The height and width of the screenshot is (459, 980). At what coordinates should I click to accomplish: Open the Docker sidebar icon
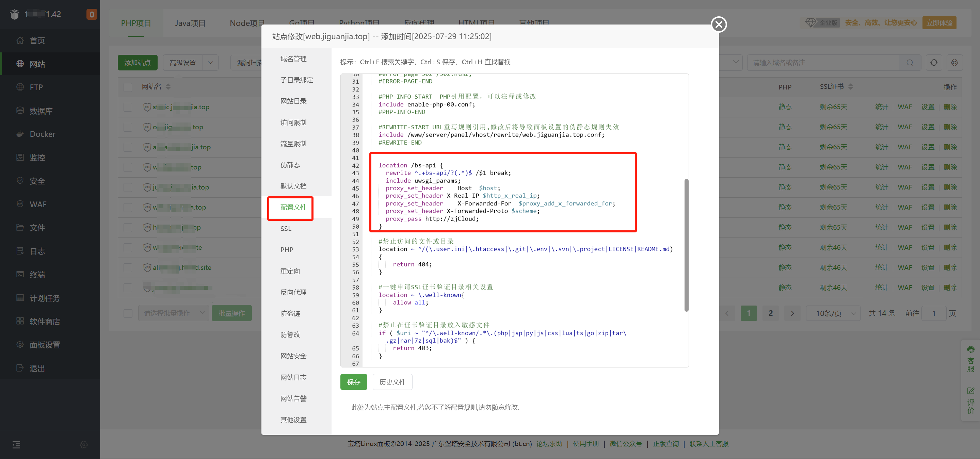(x=20, y=134)
